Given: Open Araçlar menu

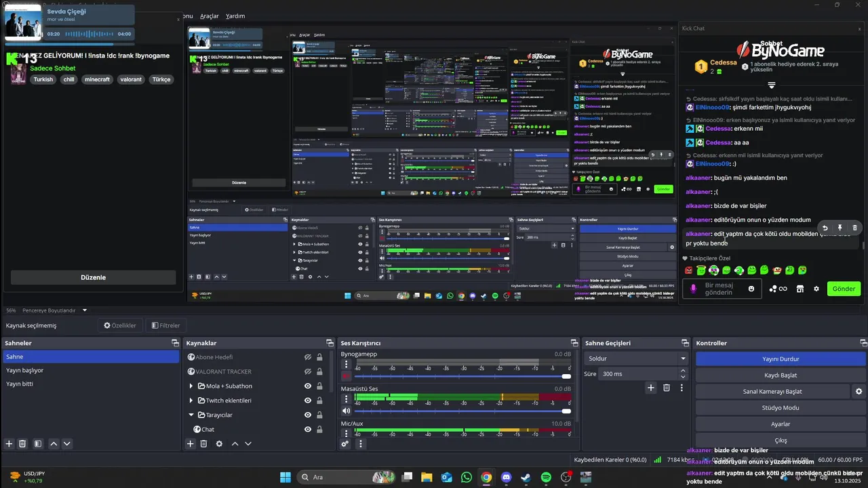Looking at the screenshot, I should point(210,16).
